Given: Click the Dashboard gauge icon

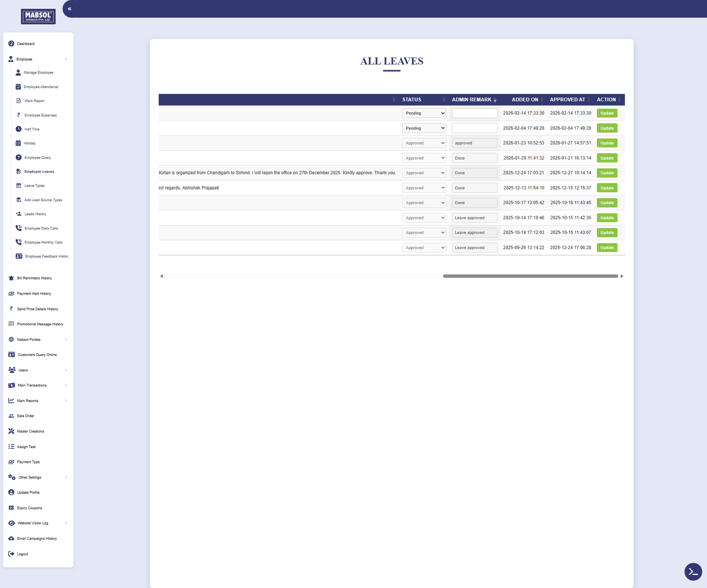Looking at the screenshot, I should [x=11, y=44].
